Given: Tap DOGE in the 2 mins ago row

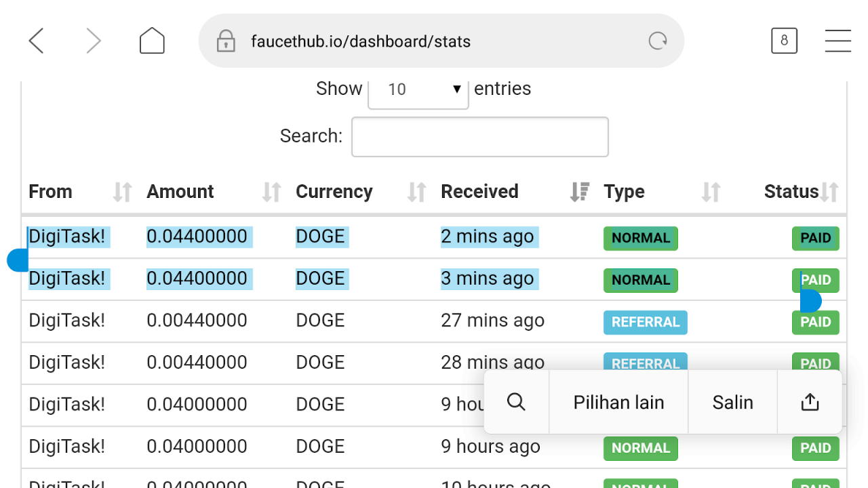Looking at the screenshot, I should point(321,237).
